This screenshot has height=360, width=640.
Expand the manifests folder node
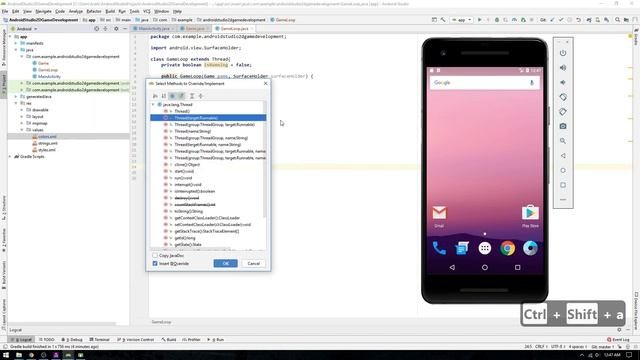16,43
